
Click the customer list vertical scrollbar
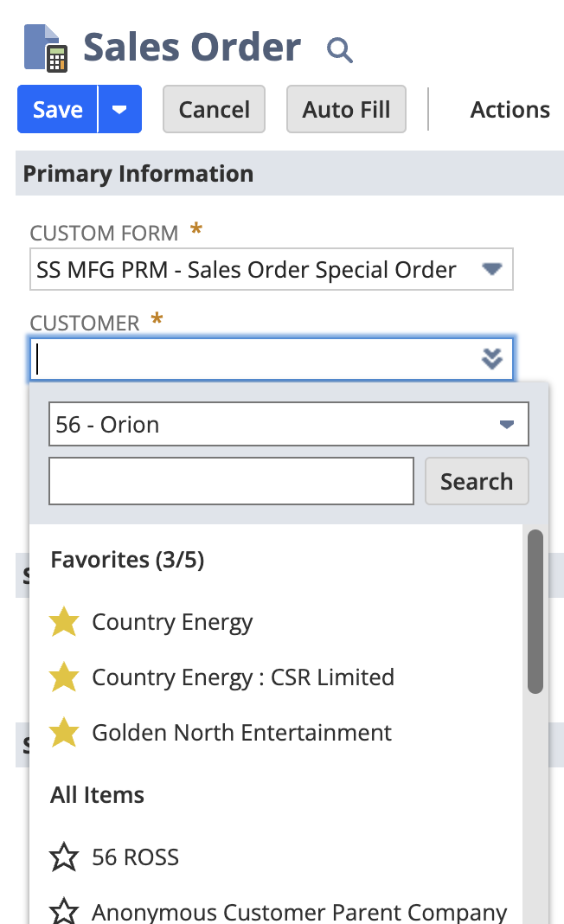pyautogui.click(x=535, y=611)
